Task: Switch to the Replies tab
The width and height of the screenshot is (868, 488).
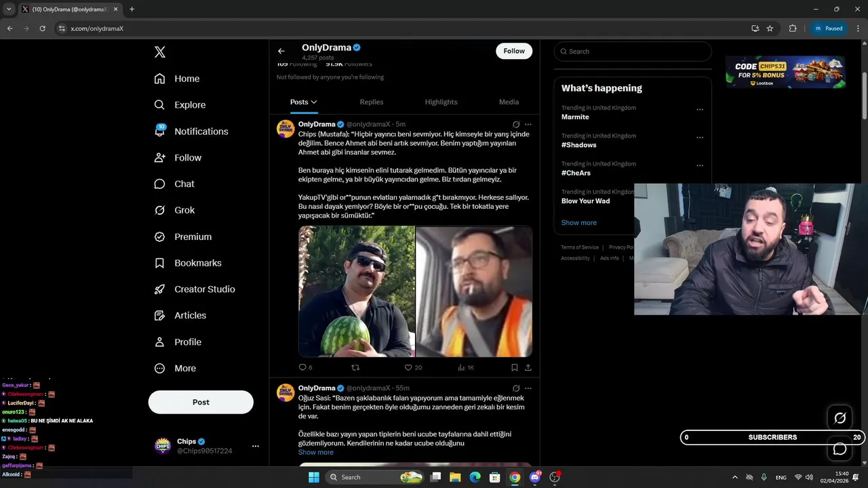Action: (372, 102)
